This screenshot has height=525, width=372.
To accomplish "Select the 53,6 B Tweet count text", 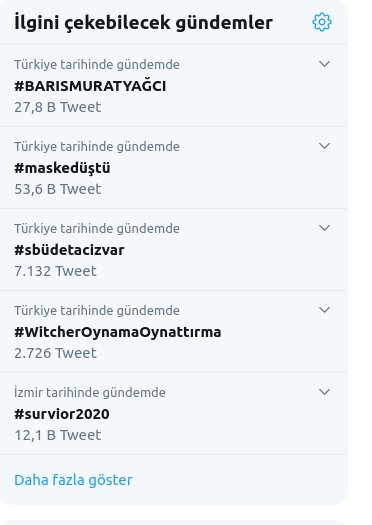I will click(x=58, y=189).
